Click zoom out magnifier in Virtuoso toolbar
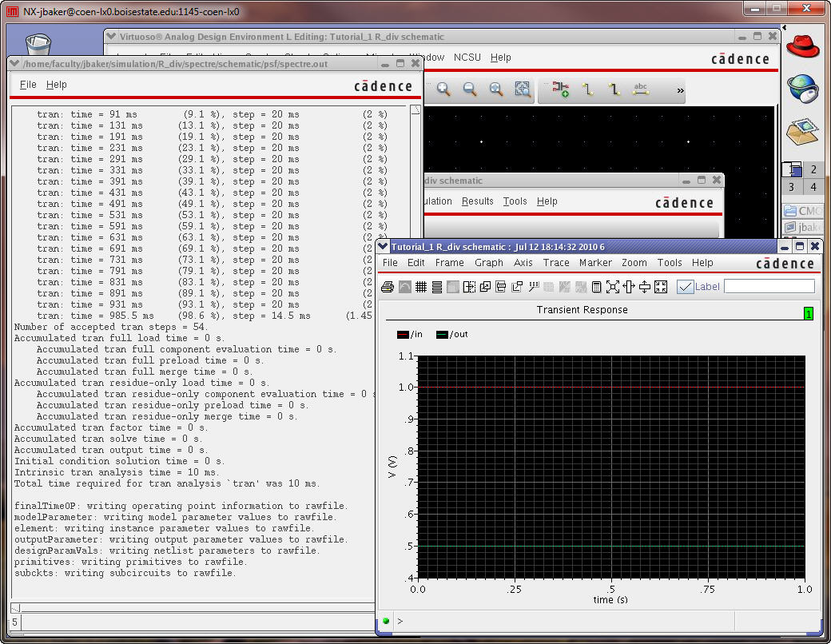The width and height of the screenshot is (831, 644). point(470,89)
